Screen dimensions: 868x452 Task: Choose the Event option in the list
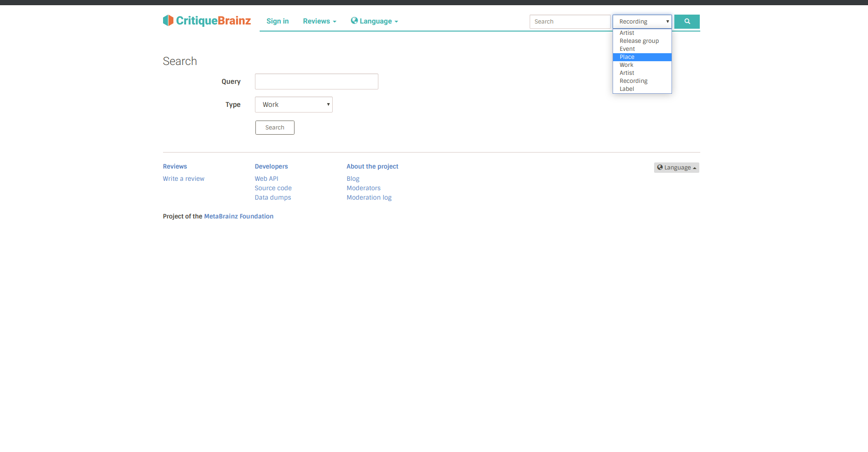pos(627,49)
